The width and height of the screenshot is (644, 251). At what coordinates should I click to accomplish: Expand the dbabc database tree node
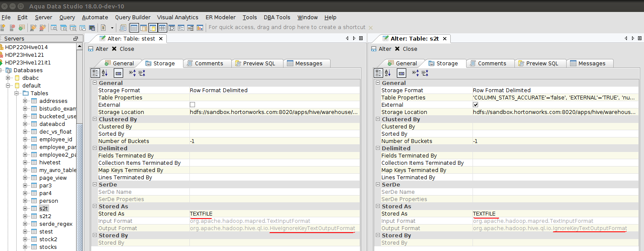(8, 78)
